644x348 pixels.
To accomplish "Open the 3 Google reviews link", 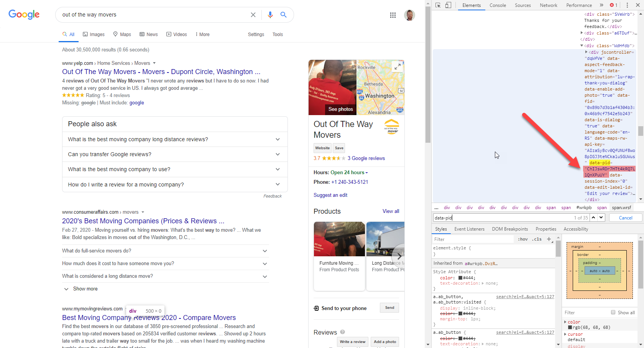I will (366, 158).
